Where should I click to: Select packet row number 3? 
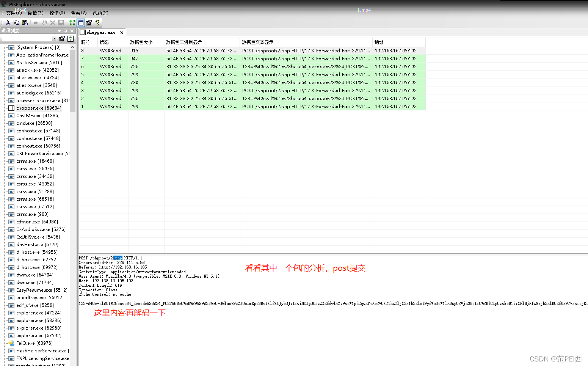[x=252, y=91]
